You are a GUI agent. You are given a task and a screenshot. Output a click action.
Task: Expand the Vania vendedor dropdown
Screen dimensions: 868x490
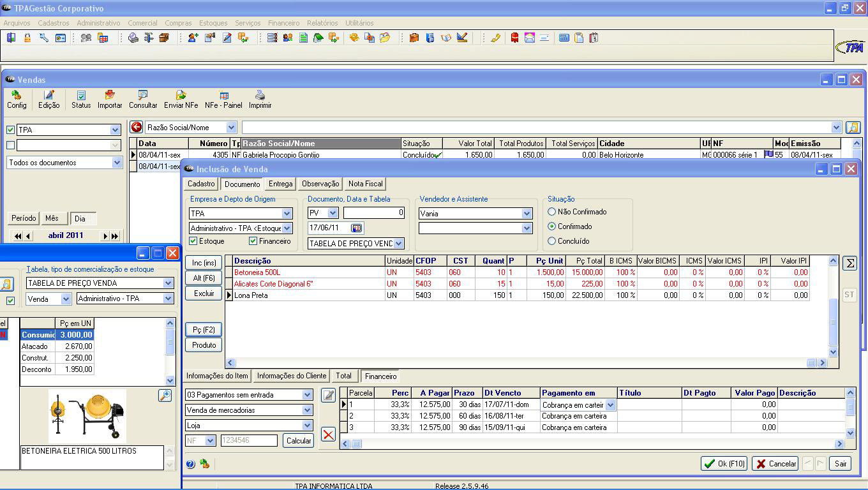click(527, 214)
